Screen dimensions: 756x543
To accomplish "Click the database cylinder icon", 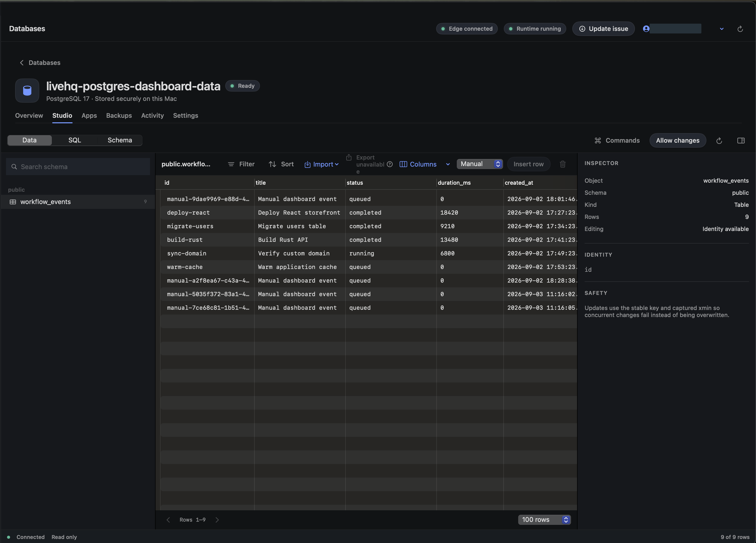I will pos(27,90).
